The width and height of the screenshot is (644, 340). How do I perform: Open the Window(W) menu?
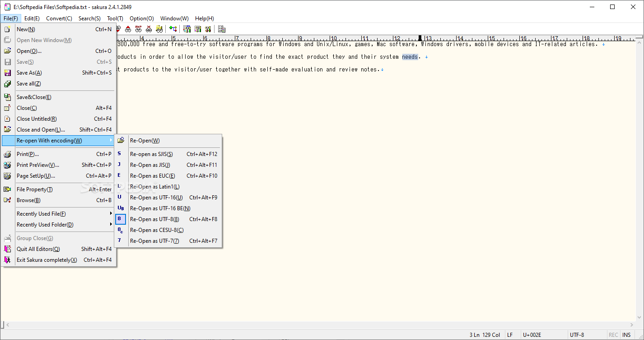[x=174, y=19]
